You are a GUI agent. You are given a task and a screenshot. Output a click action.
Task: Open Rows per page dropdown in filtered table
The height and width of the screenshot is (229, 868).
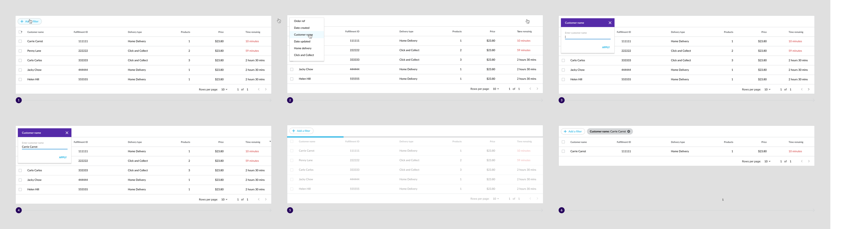(x=767, y=161)
